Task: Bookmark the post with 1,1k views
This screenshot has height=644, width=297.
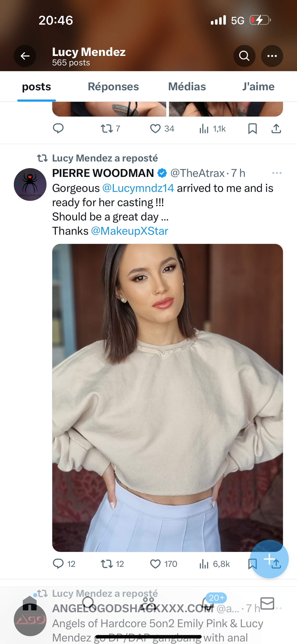Action: tap(252, 129)
